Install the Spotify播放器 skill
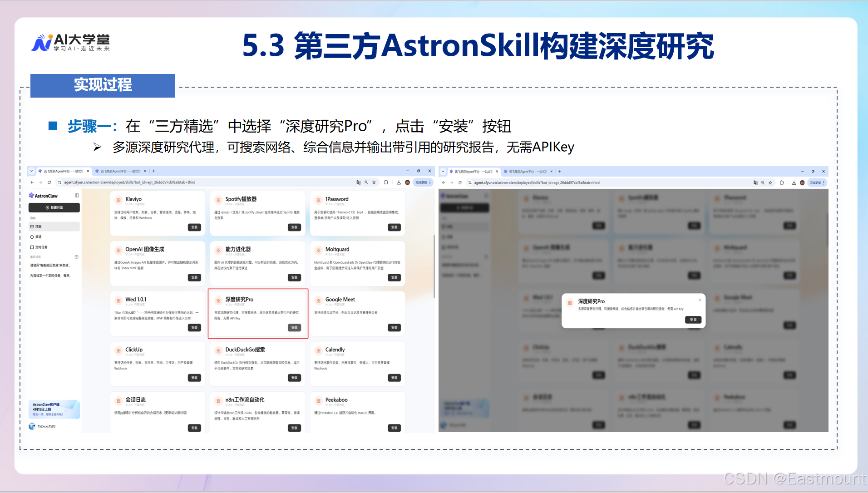This screenshot has width=868, height=493. [294, 227]
